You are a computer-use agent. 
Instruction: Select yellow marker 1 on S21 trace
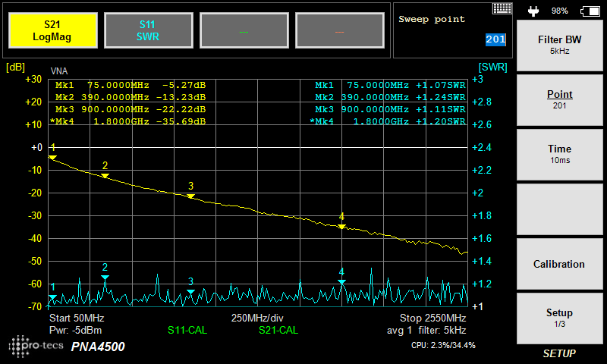[52, 156]
